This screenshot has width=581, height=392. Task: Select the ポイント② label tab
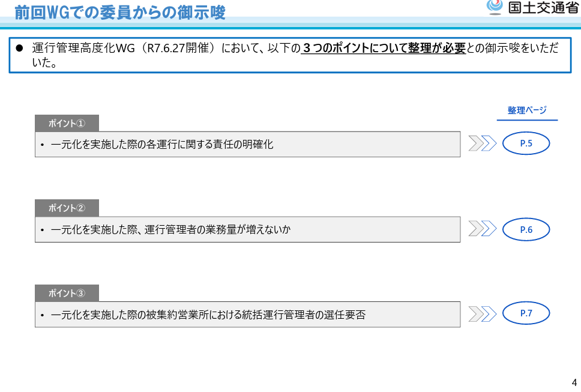pos(67,208)
